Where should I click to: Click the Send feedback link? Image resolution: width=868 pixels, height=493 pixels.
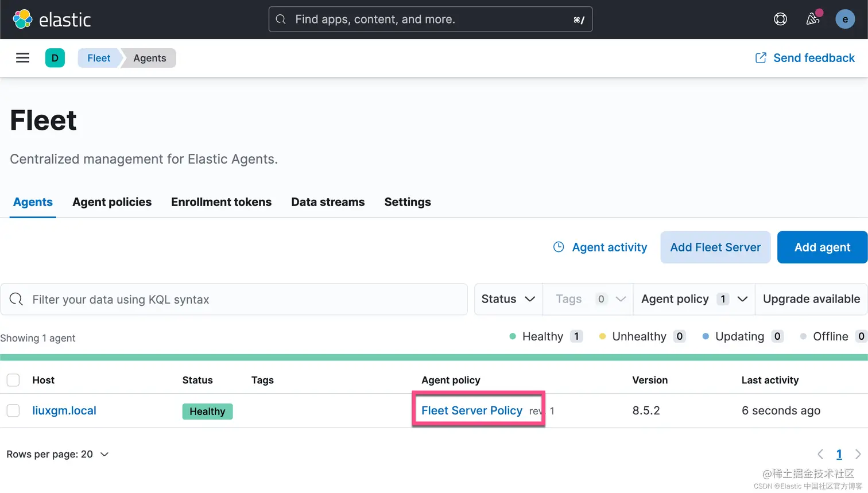tap(805, 58)
